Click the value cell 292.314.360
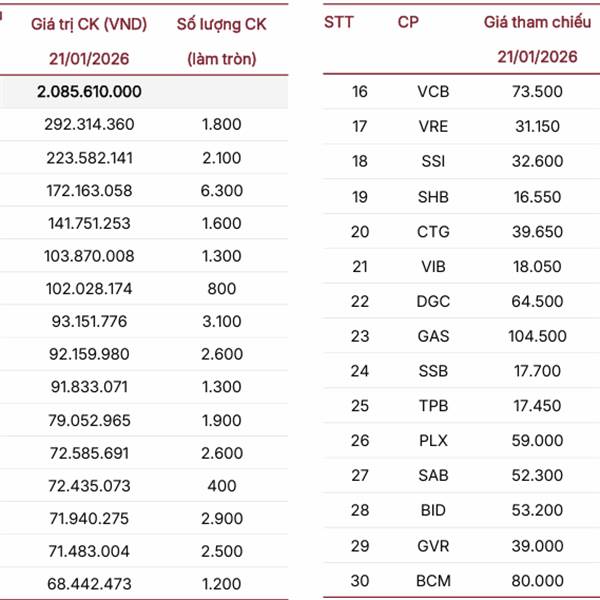The image size is (600, 600). (89, 125)
